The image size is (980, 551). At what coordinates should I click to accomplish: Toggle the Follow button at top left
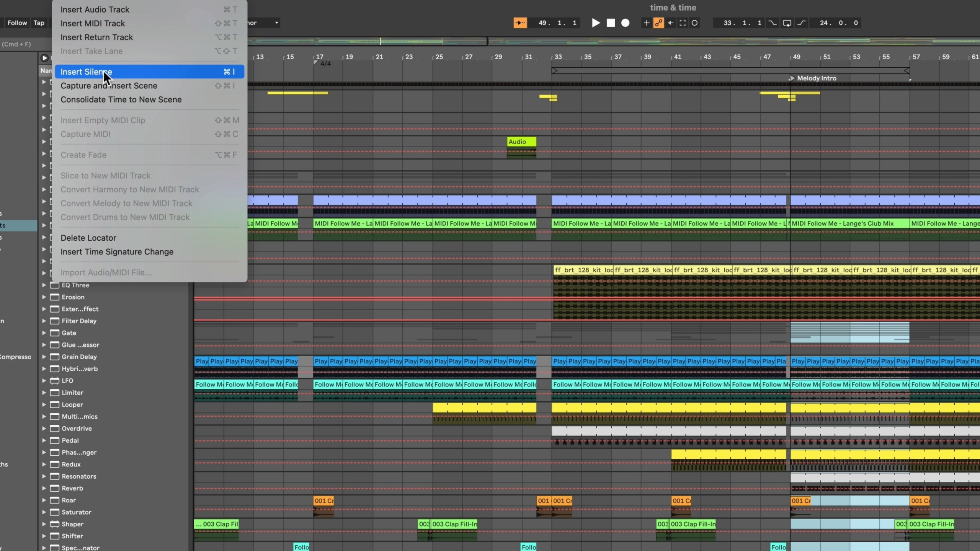tap(17, 23)
